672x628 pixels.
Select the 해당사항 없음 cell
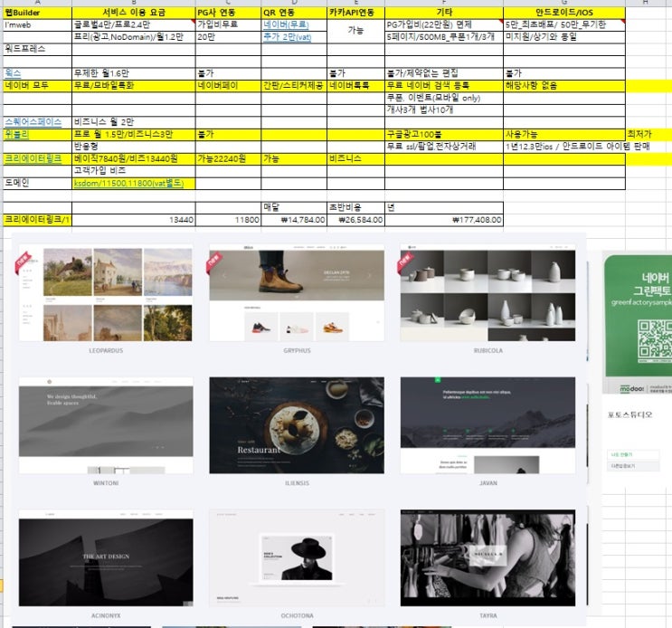coord(564,86)
